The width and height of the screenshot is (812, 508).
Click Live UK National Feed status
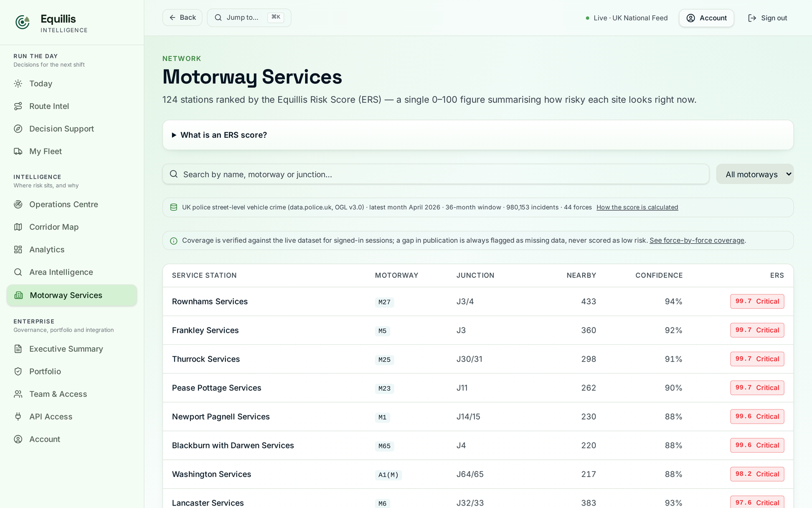coord(626,18)
